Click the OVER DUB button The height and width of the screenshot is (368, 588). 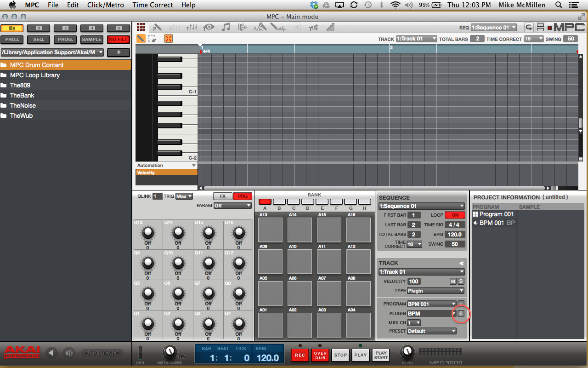(320, 355)
